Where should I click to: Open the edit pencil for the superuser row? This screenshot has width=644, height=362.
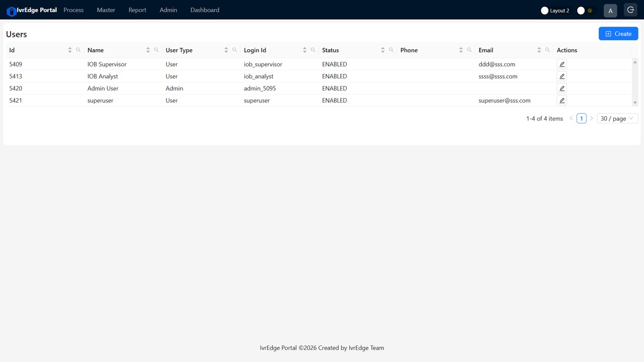coord(561,100)
